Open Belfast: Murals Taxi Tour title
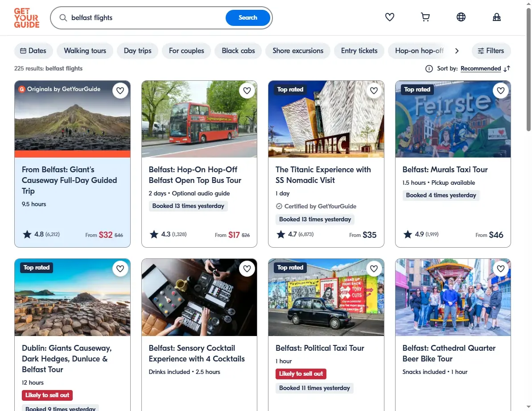The width and height of the screenshot is (532, 411). [445, 170]
